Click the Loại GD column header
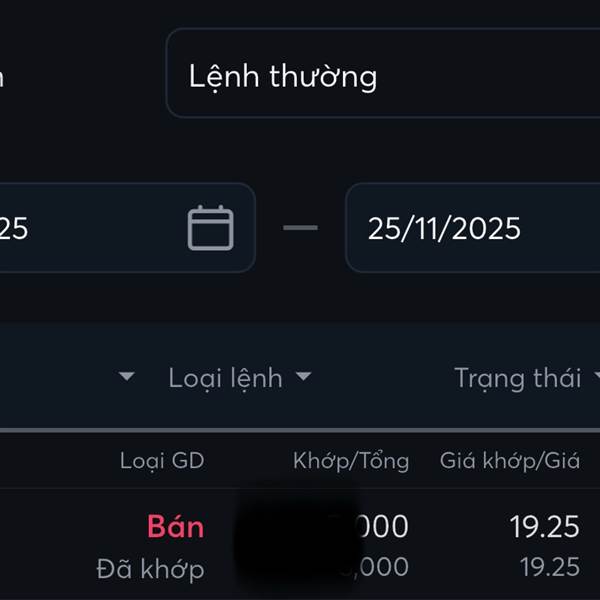The height and width of the screenshot is (600, 600). tap(162, 460)
